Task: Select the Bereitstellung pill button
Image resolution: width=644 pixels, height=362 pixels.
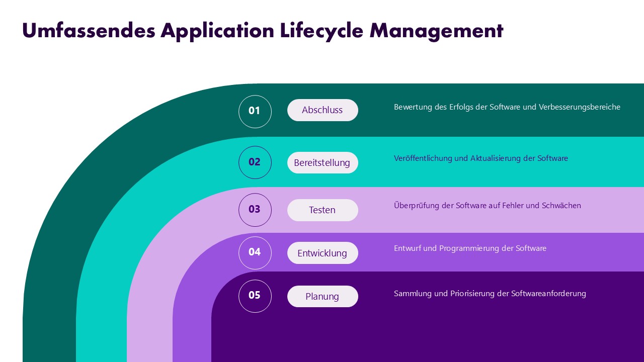Action: [323, 163]
